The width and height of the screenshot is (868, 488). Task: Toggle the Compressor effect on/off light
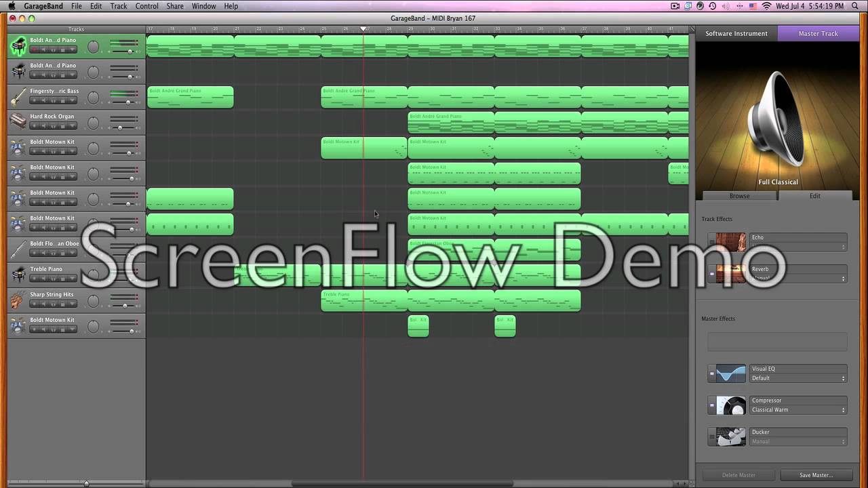(712, 405)
